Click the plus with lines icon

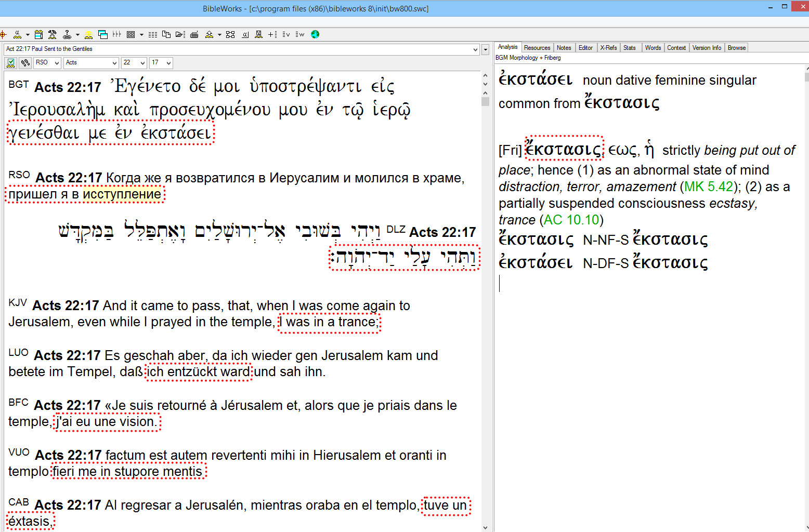(x=272, y=34)
